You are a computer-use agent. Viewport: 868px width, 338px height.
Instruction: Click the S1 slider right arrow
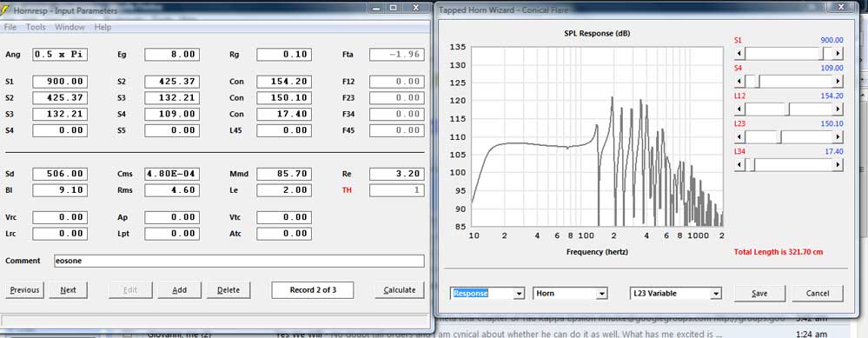(x=838, y=54)
